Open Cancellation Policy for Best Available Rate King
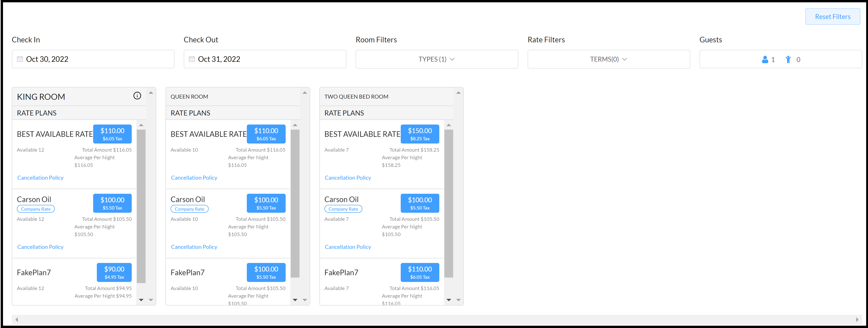Viewport: 868px width, 328px height. point(40,178)
